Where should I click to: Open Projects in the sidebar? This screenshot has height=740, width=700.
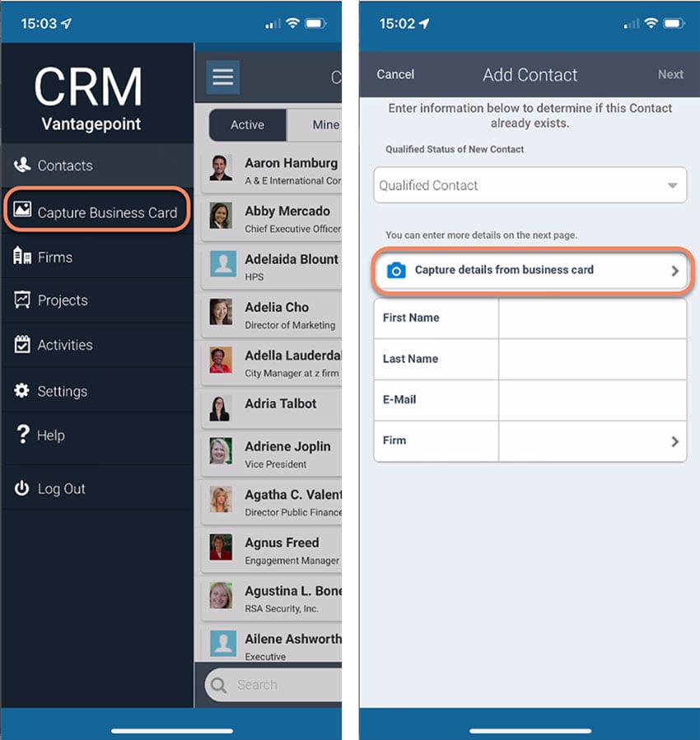tap(97, 300)
